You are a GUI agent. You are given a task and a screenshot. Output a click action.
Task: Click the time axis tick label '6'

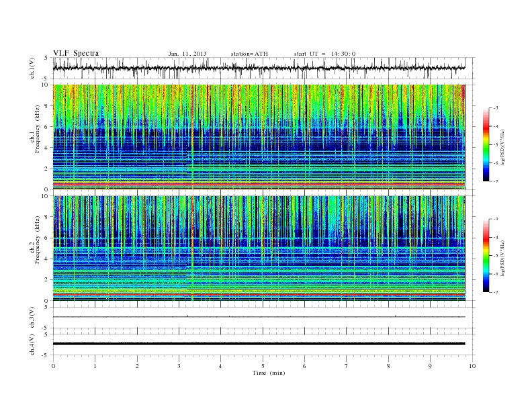coord(304,366)
